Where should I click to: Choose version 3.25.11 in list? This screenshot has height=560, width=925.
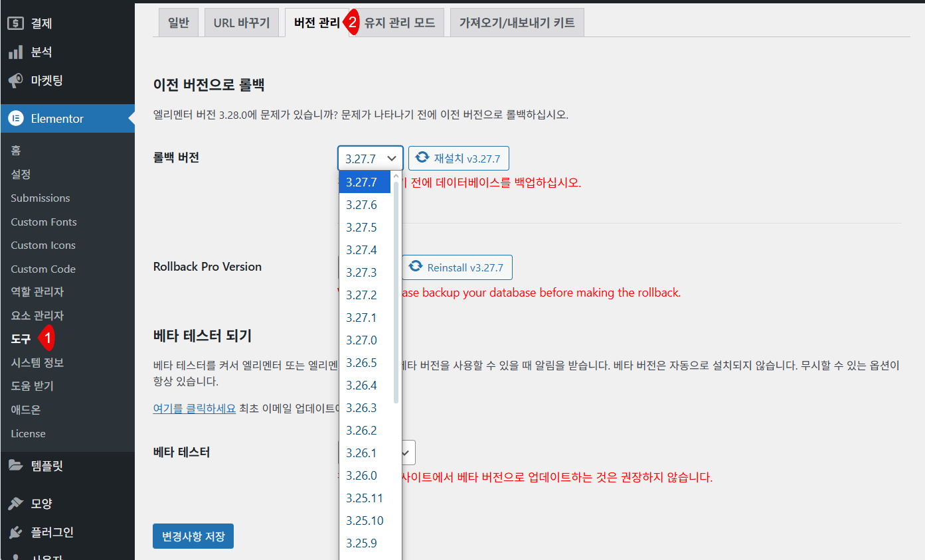click(x=365, y=498)
